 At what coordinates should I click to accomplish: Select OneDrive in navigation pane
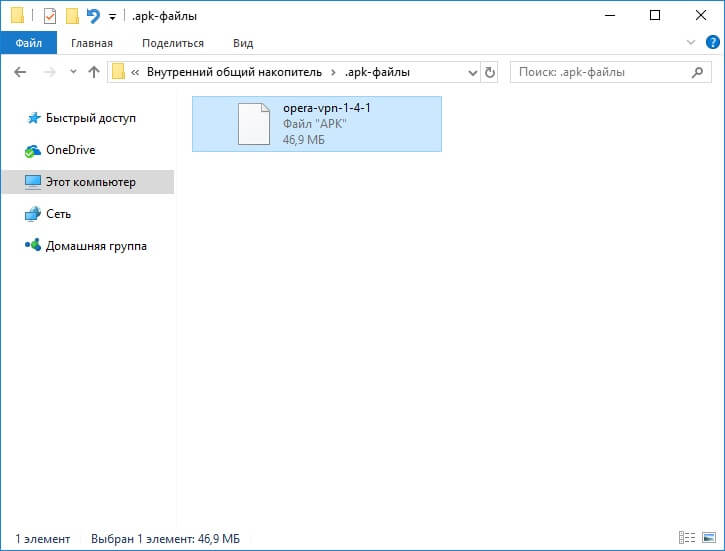tap(70, 150)
